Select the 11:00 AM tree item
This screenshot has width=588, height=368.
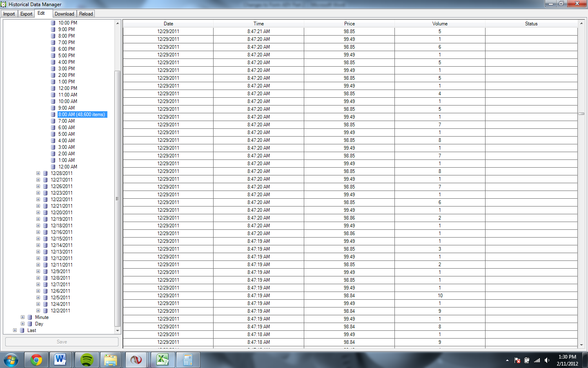[68, 95]
